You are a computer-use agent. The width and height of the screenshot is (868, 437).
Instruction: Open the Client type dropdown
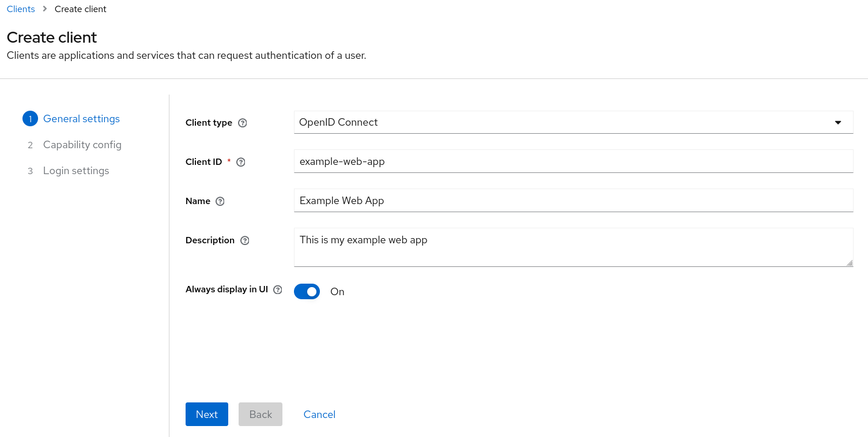565,122
